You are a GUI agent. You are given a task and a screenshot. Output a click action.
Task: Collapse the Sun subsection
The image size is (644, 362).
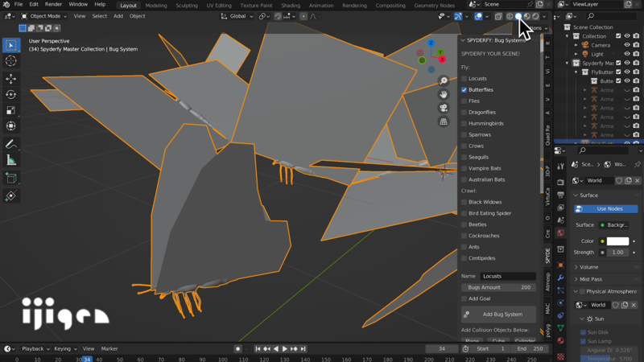click(x=582, y=319)
